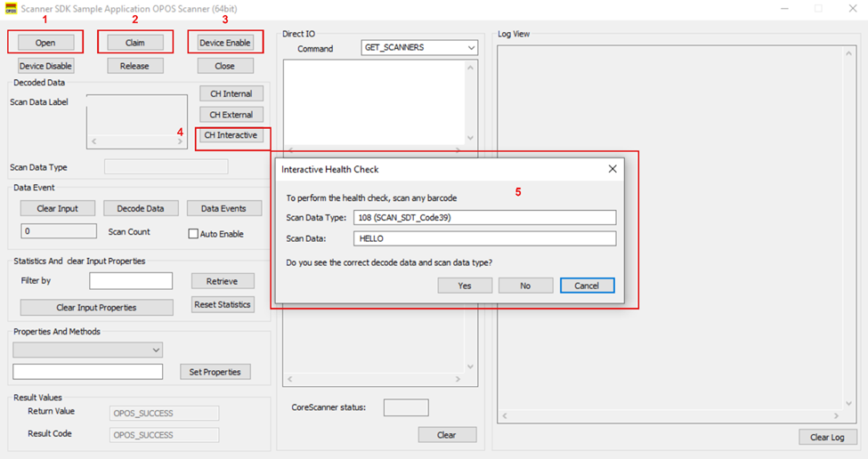Click the property value input field

(x=88, y=372)
